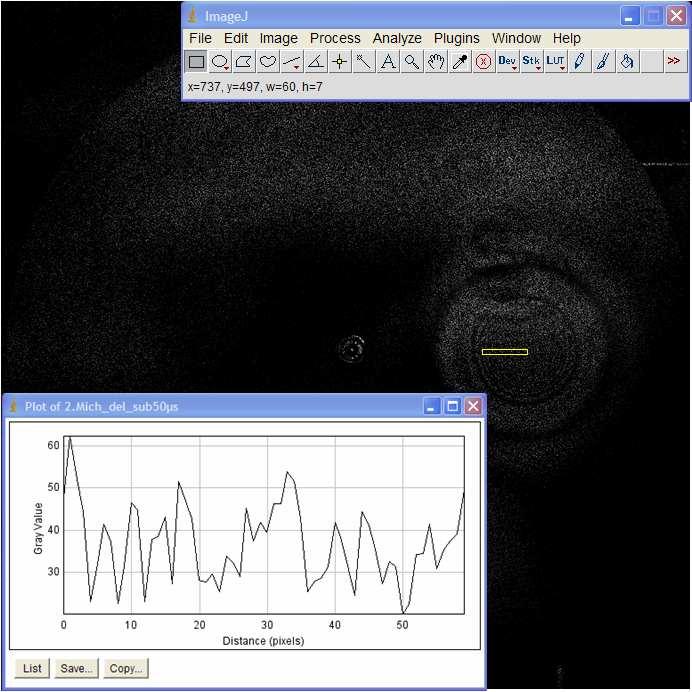692x692 pixels.
Task: Select the Color picker eyedropper tool
Action: click(459, 62)
